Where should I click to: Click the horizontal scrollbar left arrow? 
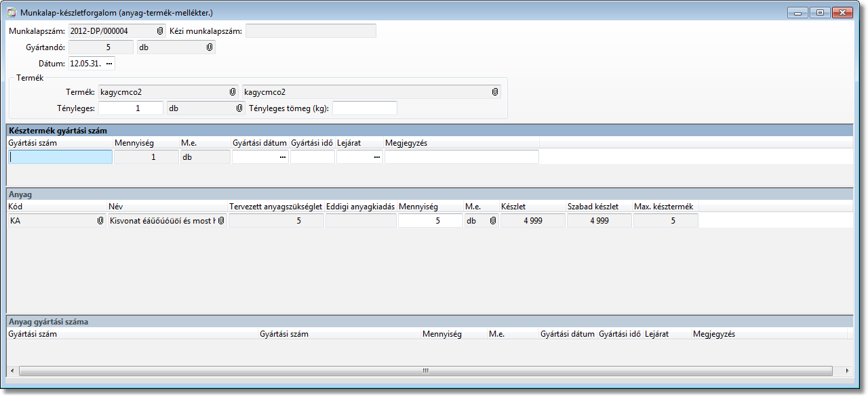[12, 371]
